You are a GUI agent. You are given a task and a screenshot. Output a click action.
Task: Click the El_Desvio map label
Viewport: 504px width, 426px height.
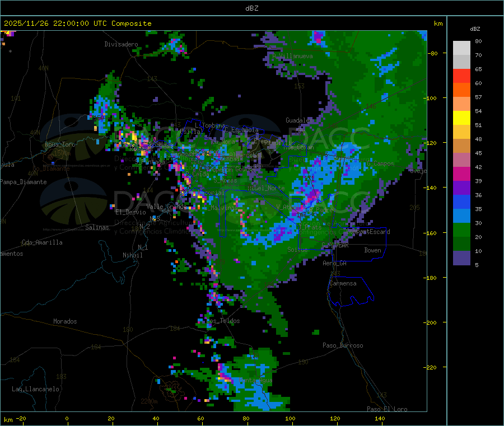pos(130,212)
